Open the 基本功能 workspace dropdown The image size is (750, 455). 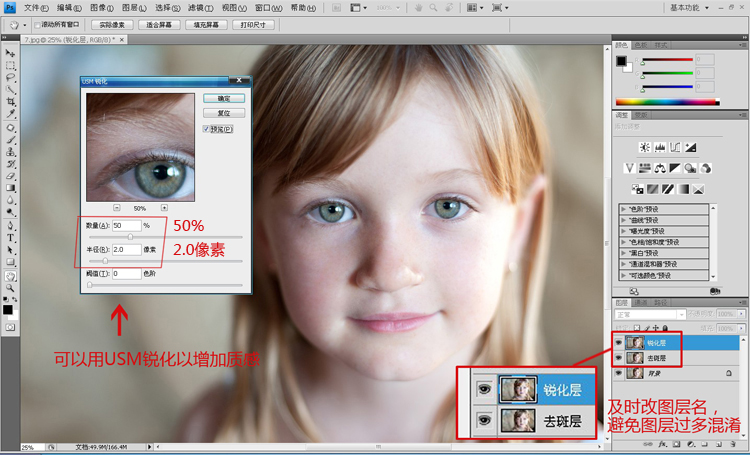pos(689,8)
